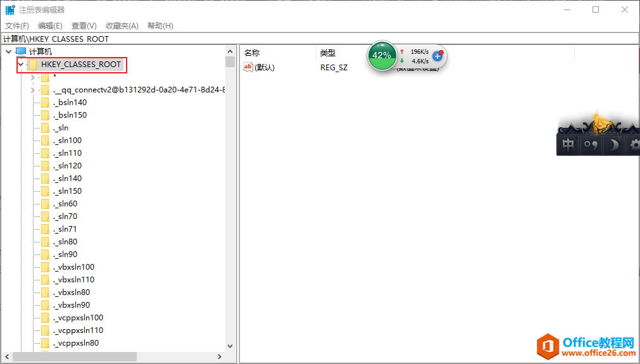Collapse the 计算机 tree node

tap(9, 52)
